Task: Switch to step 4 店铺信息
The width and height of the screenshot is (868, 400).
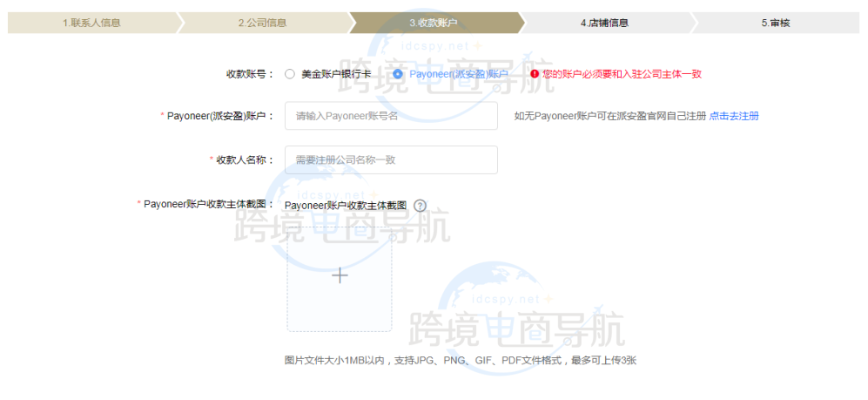Action: (604, 24)
